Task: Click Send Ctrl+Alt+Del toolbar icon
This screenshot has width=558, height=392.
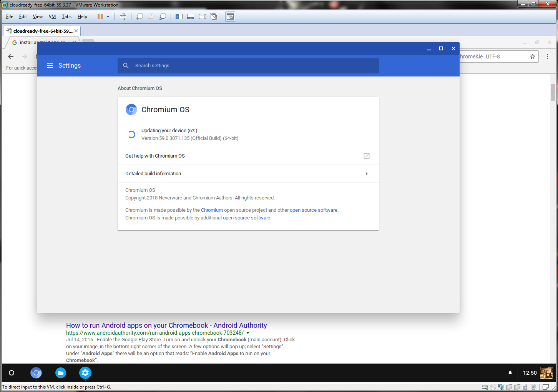Action: [x=123, y=17]
